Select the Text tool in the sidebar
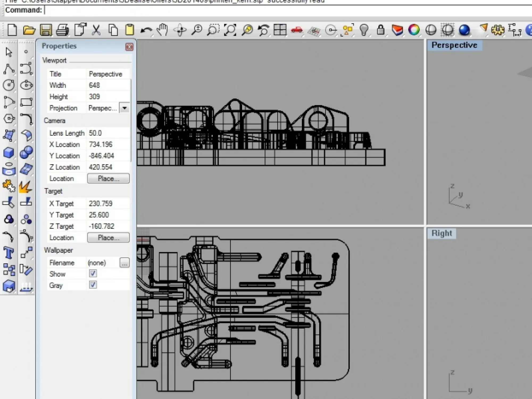532x399 pixels. click(9, 253)
